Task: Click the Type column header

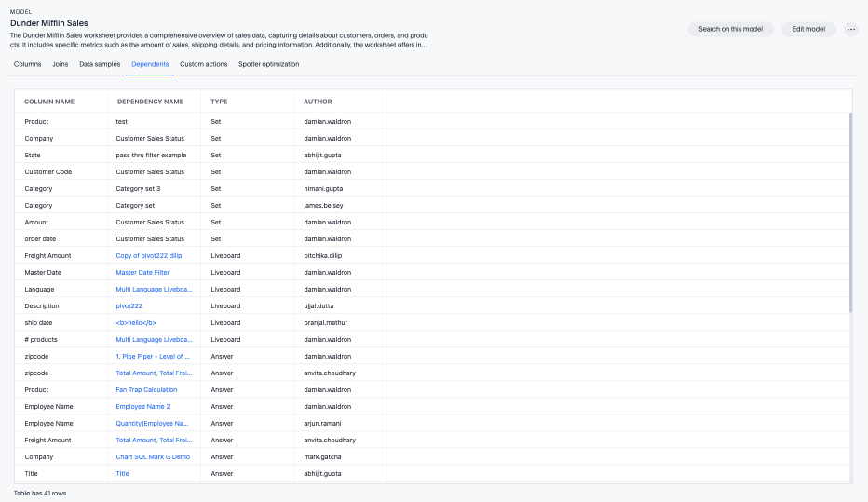Action: click(219, 102)
